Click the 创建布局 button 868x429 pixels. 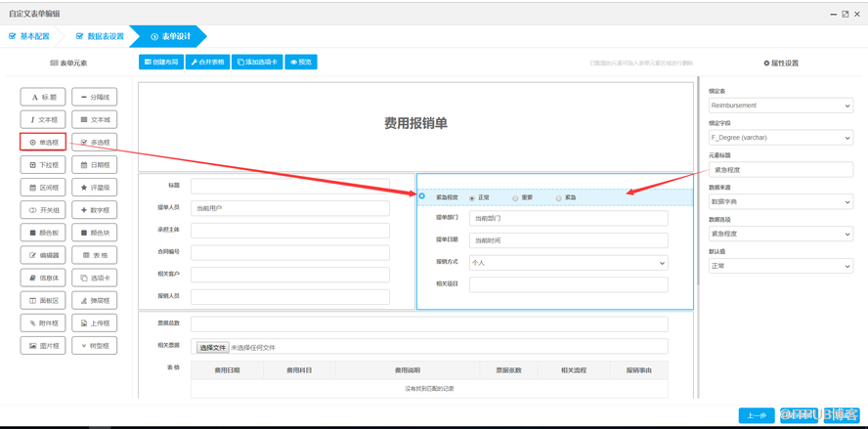click(161, 63)
